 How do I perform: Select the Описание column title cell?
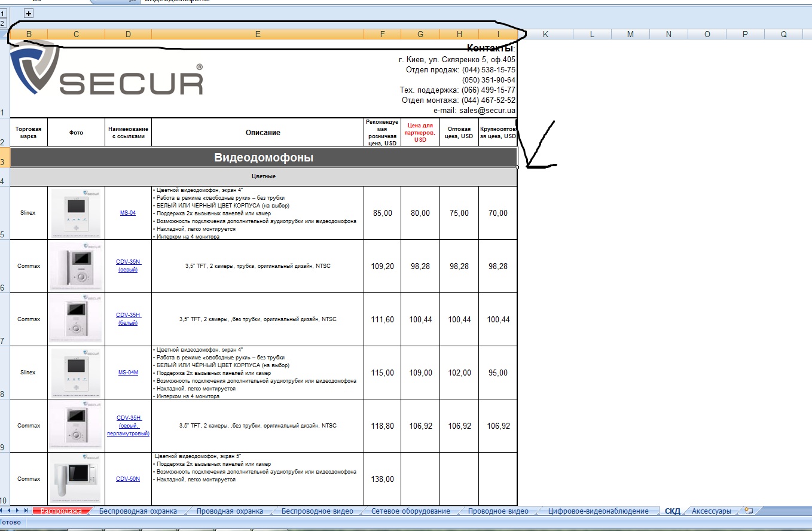click(258, 133)
